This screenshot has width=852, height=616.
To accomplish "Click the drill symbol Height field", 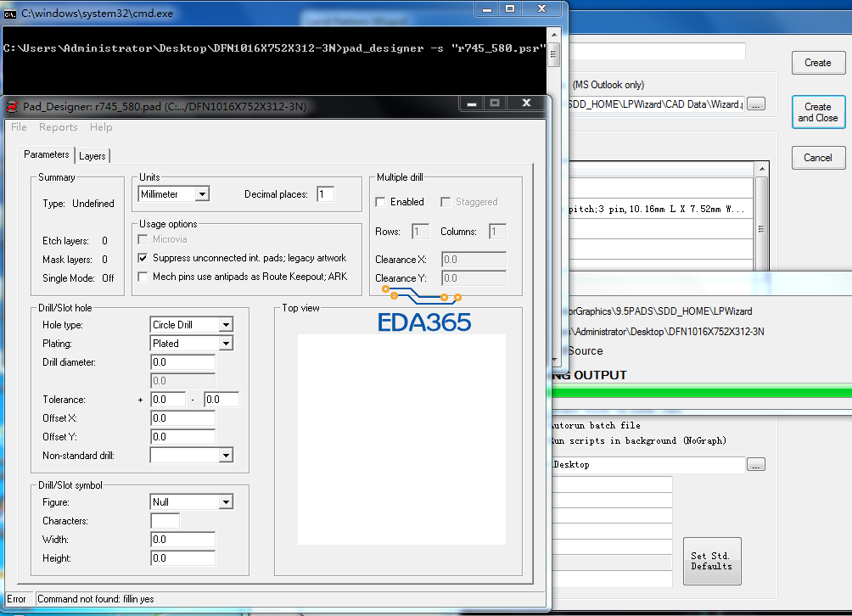I will (x=182, y=557).
